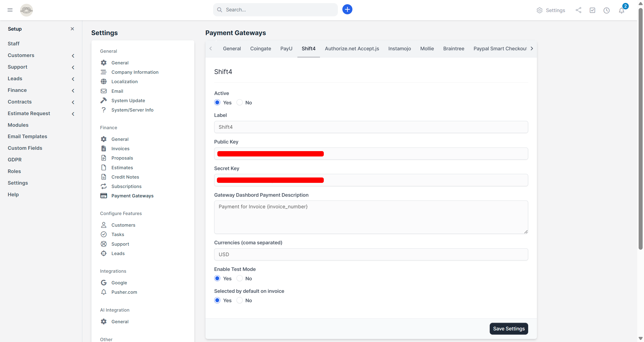Open Pusher.com integration settings
This screenshot has width=644, height=342.
pos(124,292)
